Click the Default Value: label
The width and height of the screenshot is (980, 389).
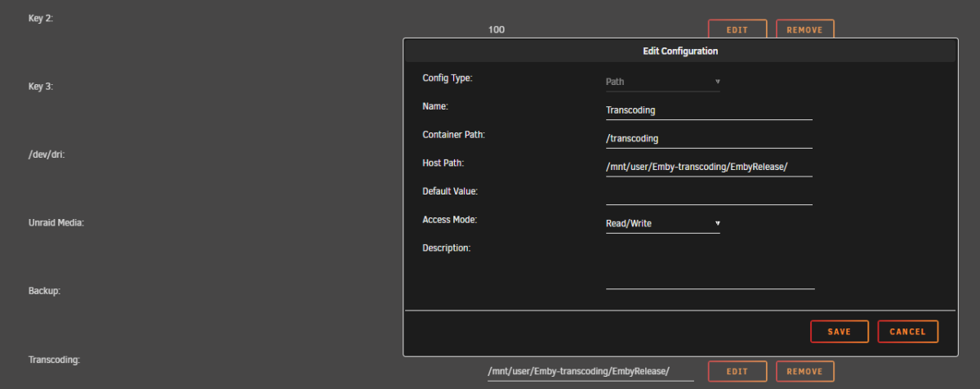click(450, 191)
